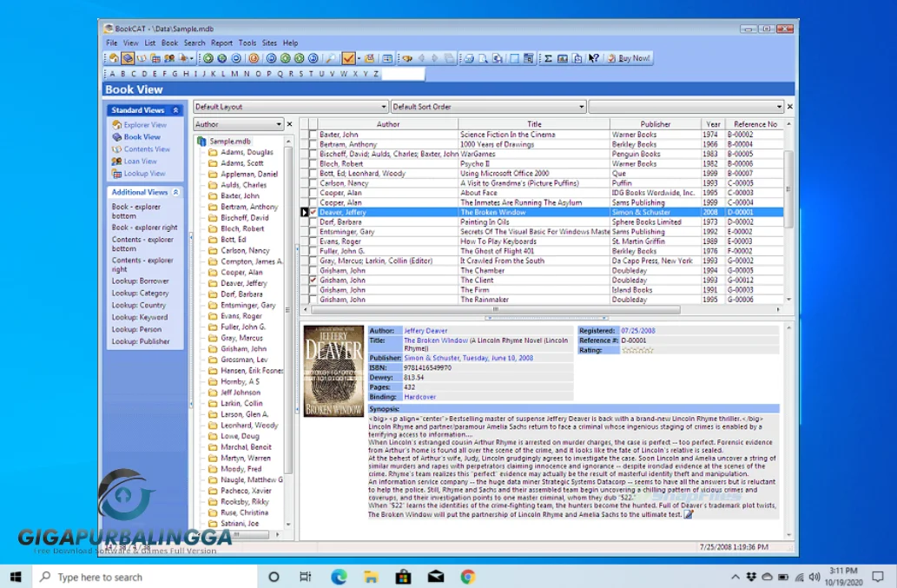This screenshot has width=897, height=588.
Task: Click the Buy Now! button
Action: pos(629,58)
